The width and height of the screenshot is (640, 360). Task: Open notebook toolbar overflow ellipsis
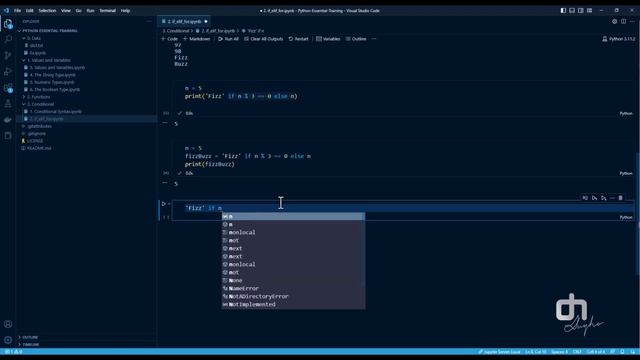point(373,39)
